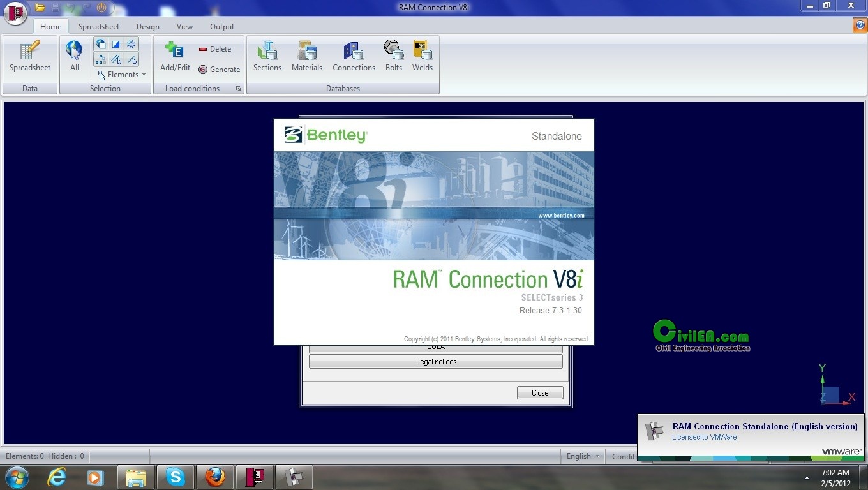Click the Undo arrow in quick access toolbar
The image size is (868, 490).
(70, 8)
